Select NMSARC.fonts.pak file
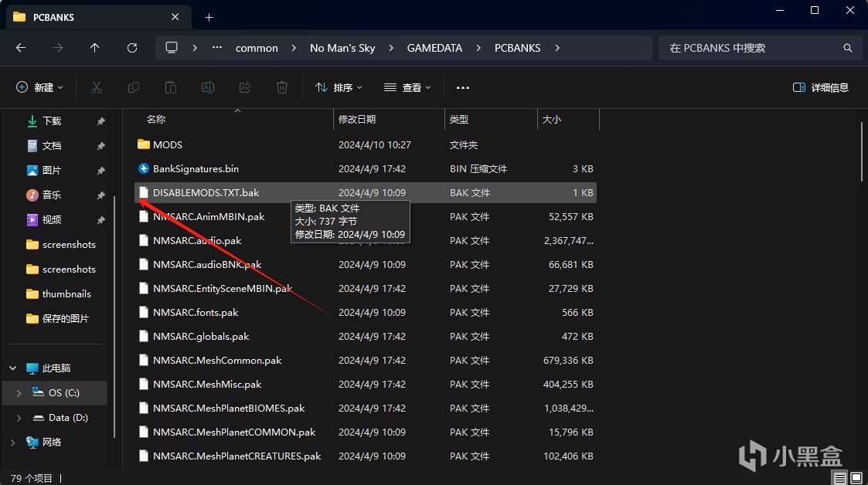 (x=366, y=313)
